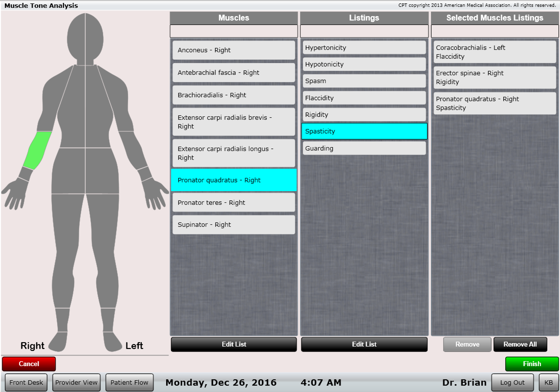Select Erector spinae - Right Rigidity entry

tap(494, 77)
